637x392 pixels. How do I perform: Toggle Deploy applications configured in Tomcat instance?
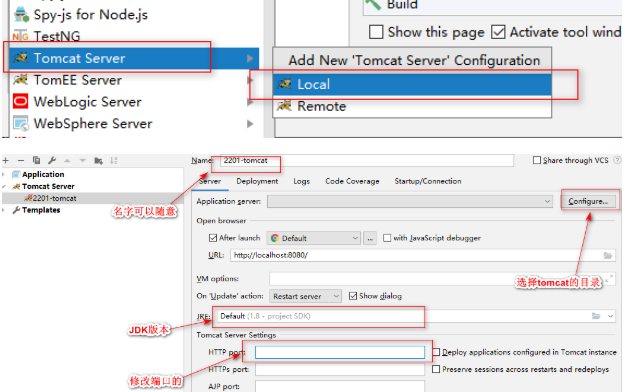(x=436, y=352)
